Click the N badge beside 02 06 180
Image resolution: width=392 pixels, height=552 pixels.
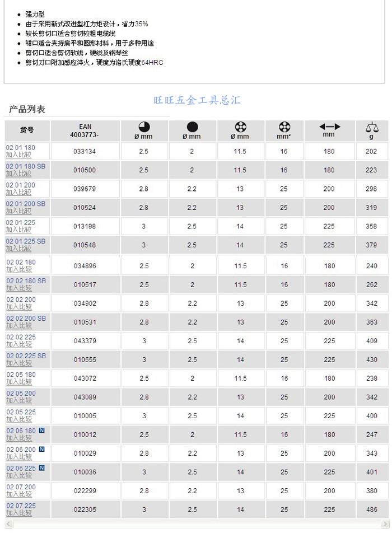click(x=41, y=430)
